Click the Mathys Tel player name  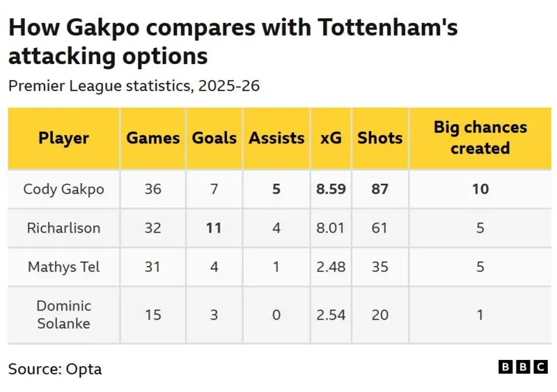tap(63, 267)
